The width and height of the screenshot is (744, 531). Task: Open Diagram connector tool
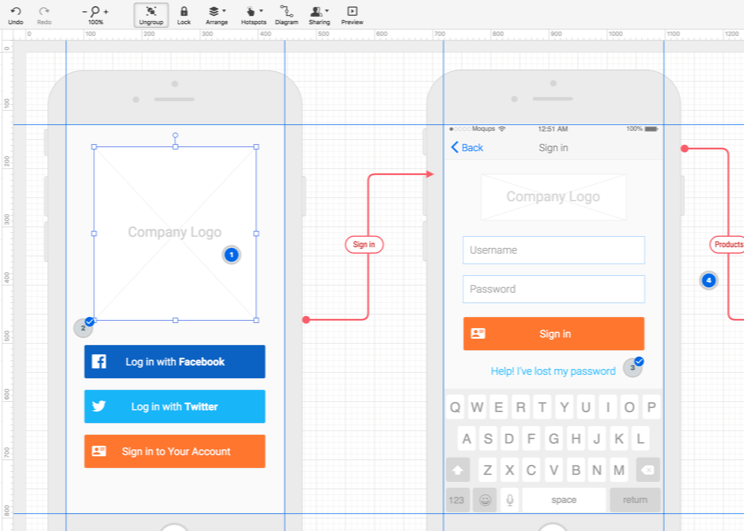coord(286,14)
